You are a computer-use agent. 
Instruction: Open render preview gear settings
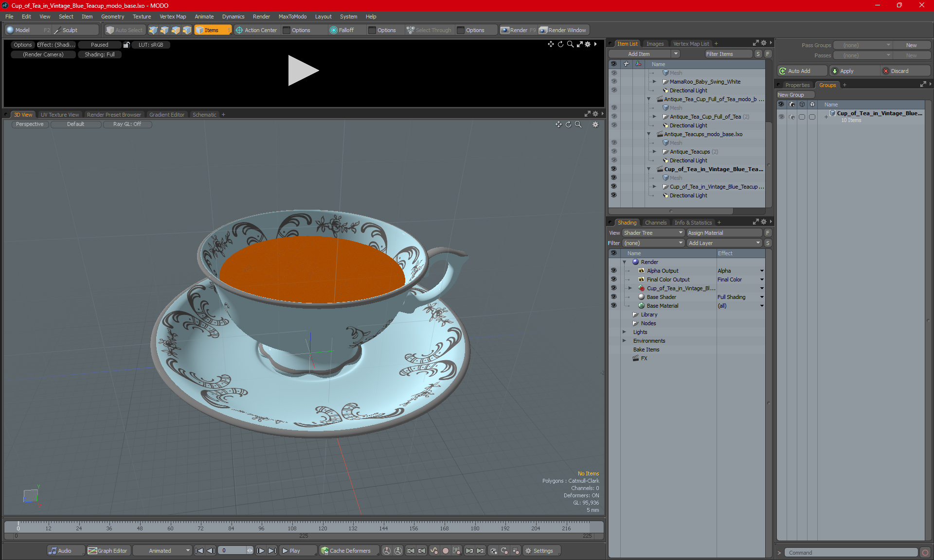(x=588, y=44)
